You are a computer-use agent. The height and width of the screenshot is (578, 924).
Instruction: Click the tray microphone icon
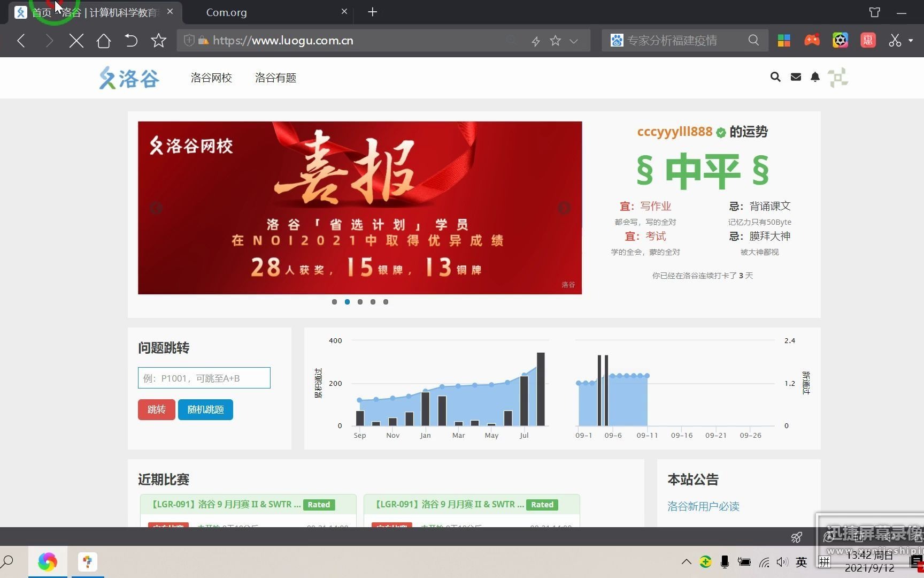coord(725,562)
